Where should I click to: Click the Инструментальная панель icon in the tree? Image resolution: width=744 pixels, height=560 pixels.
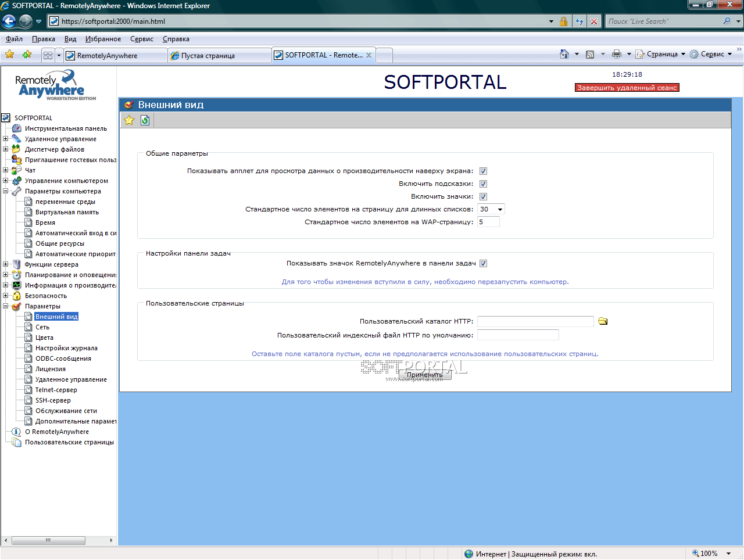pyautogui.click(x=17, y=128)
